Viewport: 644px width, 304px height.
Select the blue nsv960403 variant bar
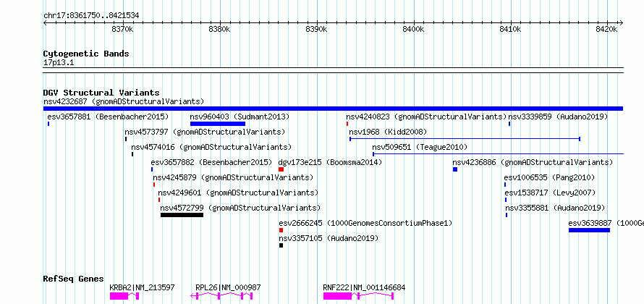(218, 124)
